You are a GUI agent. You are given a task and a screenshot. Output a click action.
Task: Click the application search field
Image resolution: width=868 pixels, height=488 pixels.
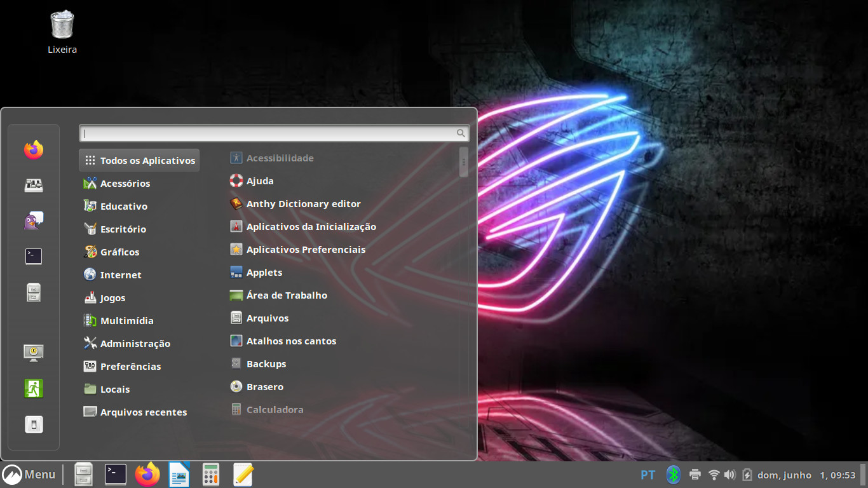coord(270,133)
